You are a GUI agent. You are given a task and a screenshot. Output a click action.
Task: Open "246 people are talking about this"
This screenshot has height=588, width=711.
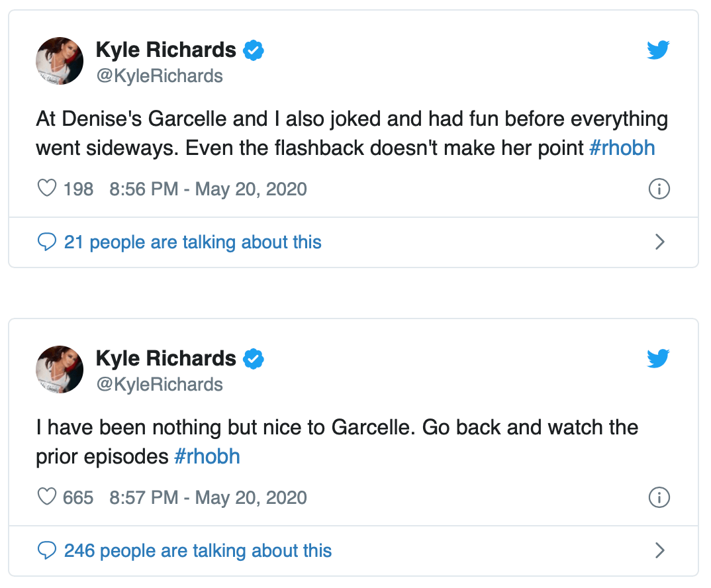pyautogui.click(x=198, y=551)
